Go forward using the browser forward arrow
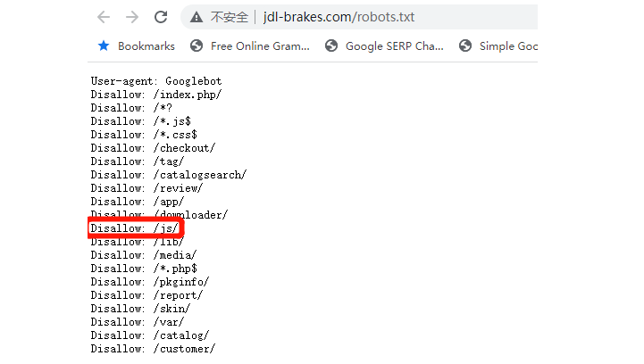 coord(132,17)
